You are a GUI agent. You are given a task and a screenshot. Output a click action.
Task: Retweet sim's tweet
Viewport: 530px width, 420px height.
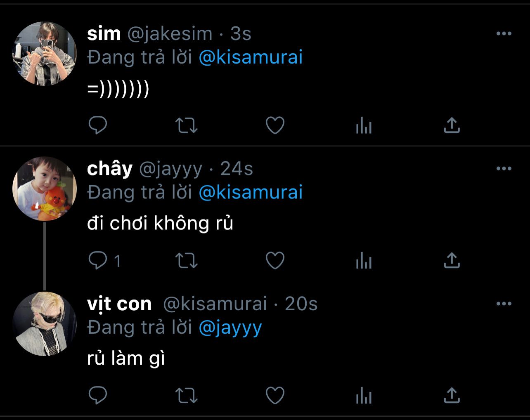pos(187,125)
